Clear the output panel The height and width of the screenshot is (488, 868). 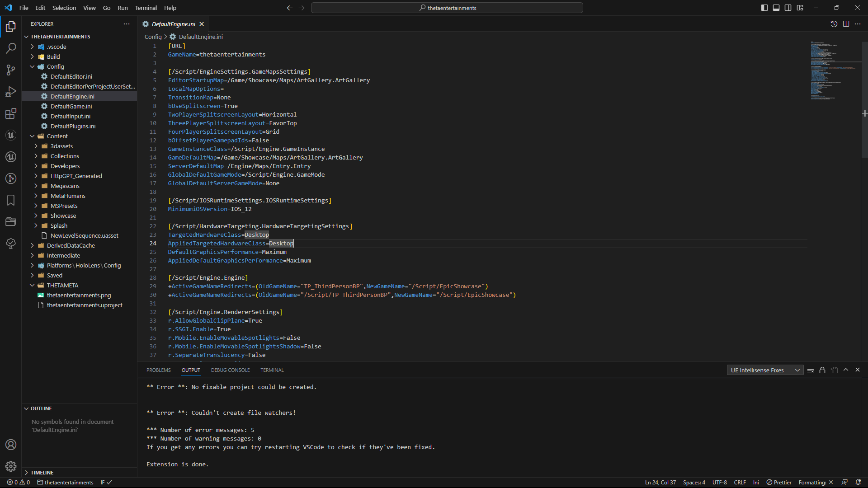[811, 370]
